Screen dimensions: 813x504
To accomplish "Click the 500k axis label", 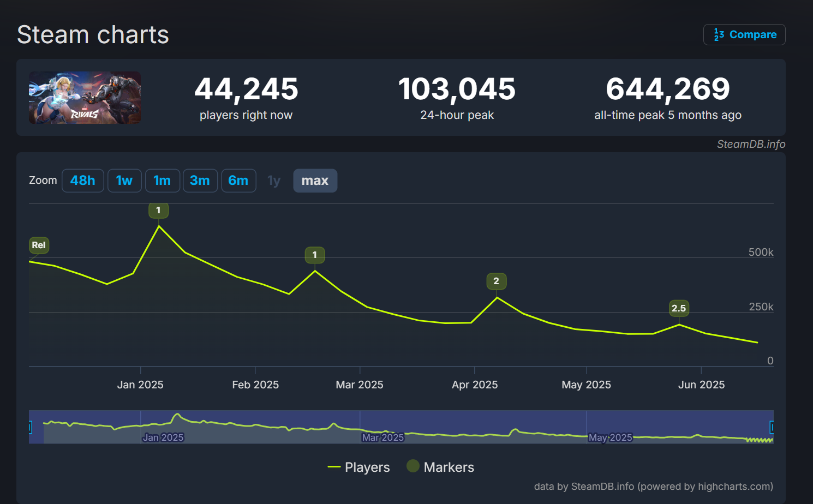I will [x=761, y=252].
